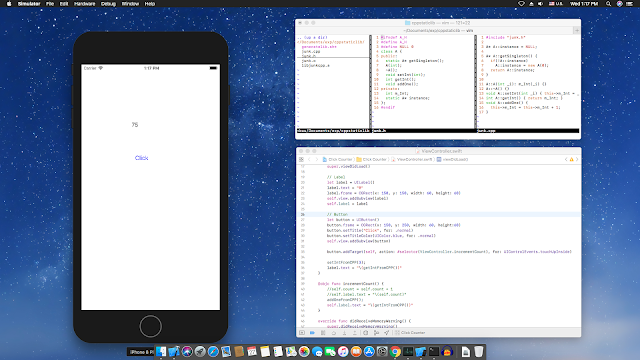Go forward in Xcode editor history
This screenshot has height=360, width=640.
[x=316, y=159]
